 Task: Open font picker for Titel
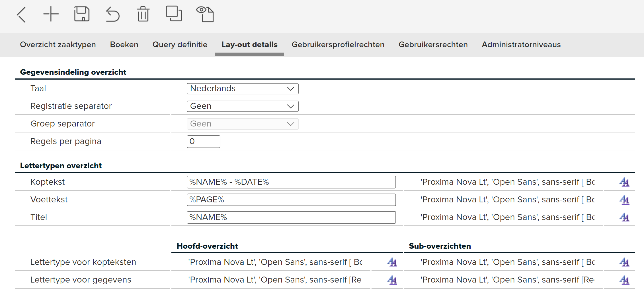(x=624, y=217)
